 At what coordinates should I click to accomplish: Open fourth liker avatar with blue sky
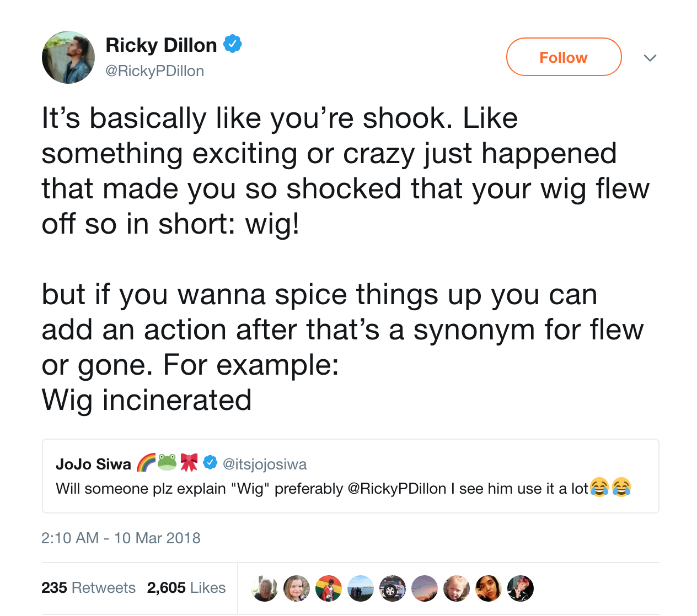click(361, 588)
